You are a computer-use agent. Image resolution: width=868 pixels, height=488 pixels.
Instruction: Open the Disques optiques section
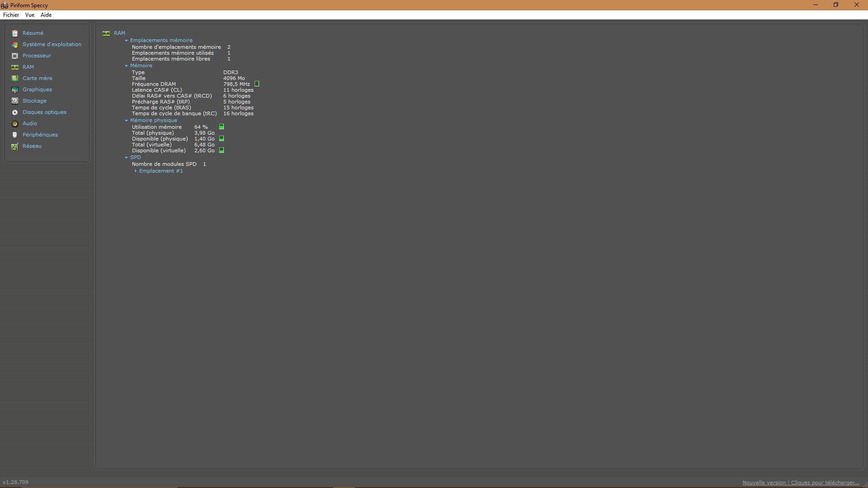click(x=44, y=112)
